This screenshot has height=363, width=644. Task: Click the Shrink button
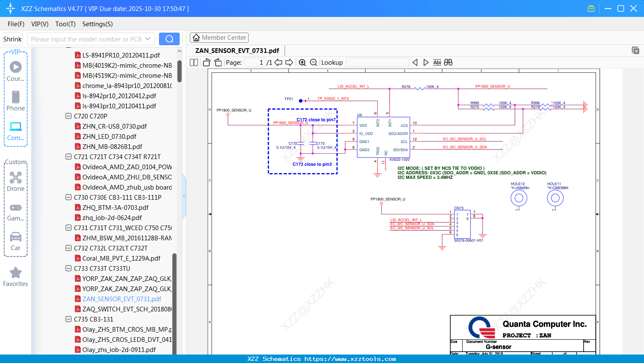13,39
